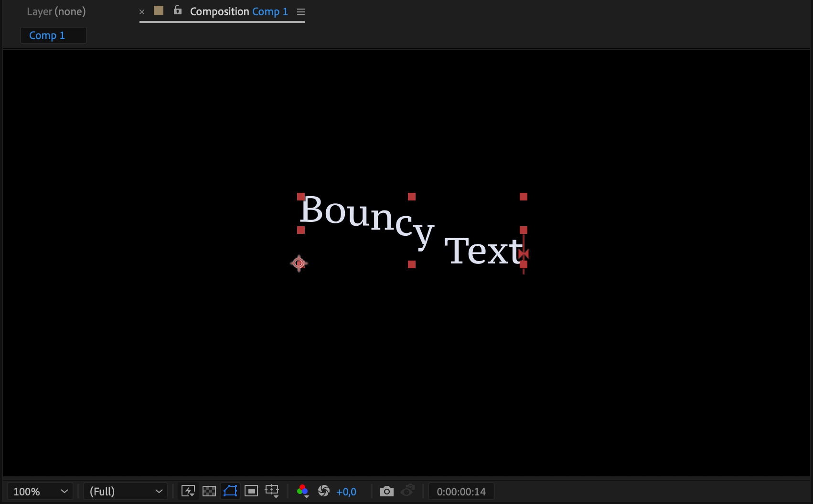Open the (Full) resolution dropdown
Image resolution: width=813 pixels, height=504 pixels.
(x=126, y=492)
